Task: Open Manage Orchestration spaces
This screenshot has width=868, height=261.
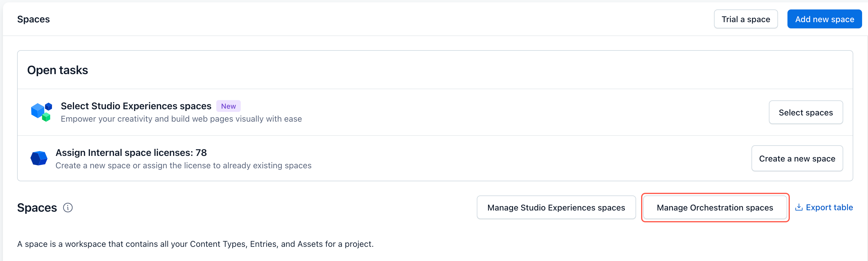Action: [x=715, y=208]
